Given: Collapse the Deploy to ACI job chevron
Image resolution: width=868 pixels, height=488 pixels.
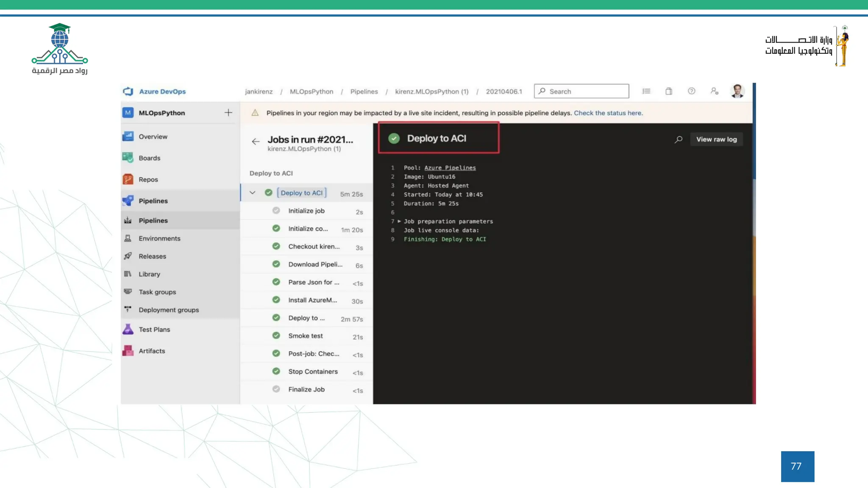Looking at the screenshot, I should [253, 193].
